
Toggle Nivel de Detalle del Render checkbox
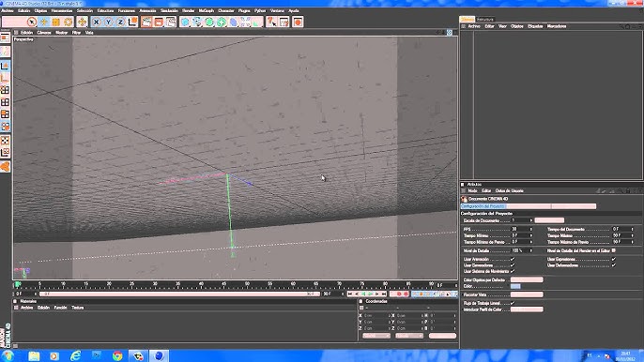(614, 250)
